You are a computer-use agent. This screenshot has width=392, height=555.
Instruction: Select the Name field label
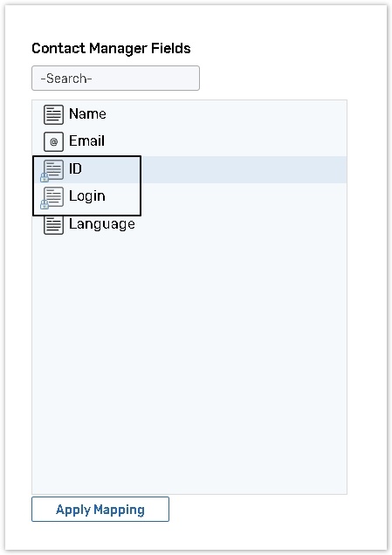[87, 114]
